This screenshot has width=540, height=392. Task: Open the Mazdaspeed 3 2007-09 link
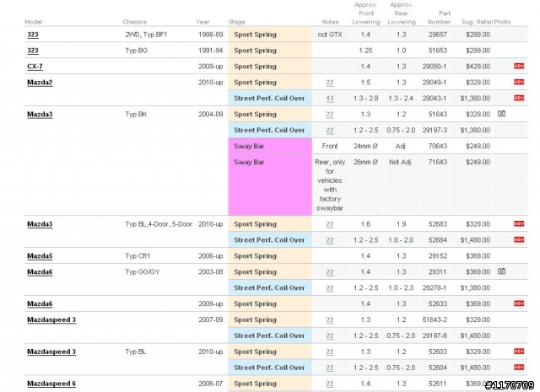(x=51, y=320)
